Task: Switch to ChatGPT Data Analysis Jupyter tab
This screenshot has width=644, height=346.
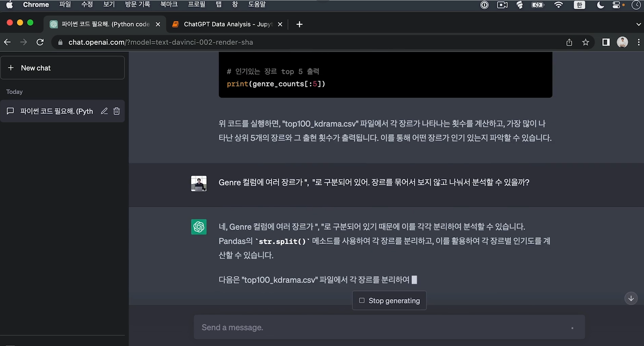Action: 227,24
